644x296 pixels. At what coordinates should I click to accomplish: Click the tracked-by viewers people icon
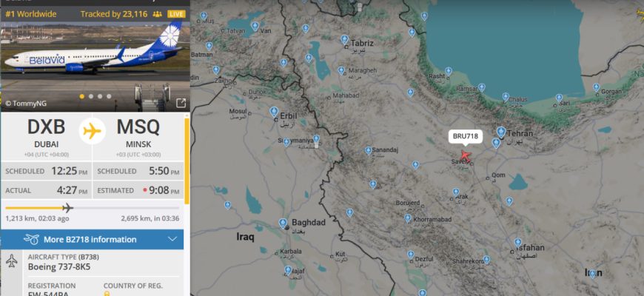click(x=157, y=14)
